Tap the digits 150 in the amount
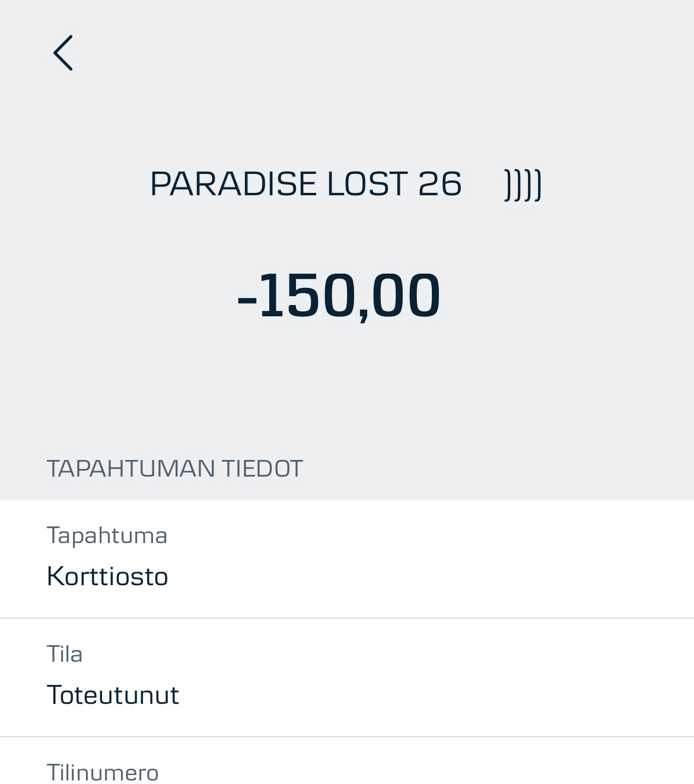Viewport: 694px width, 784px height. [307, 296]
